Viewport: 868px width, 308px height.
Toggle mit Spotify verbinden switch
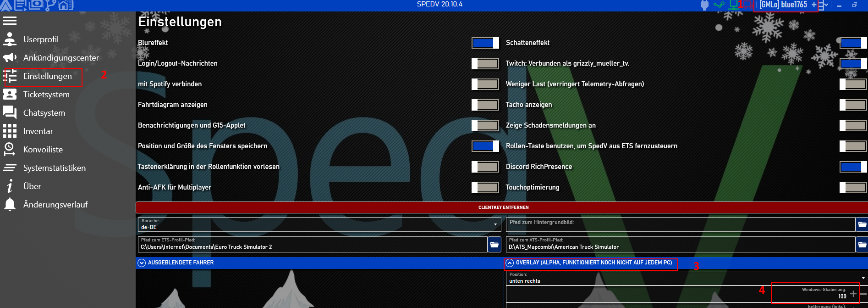click(485, 84)
